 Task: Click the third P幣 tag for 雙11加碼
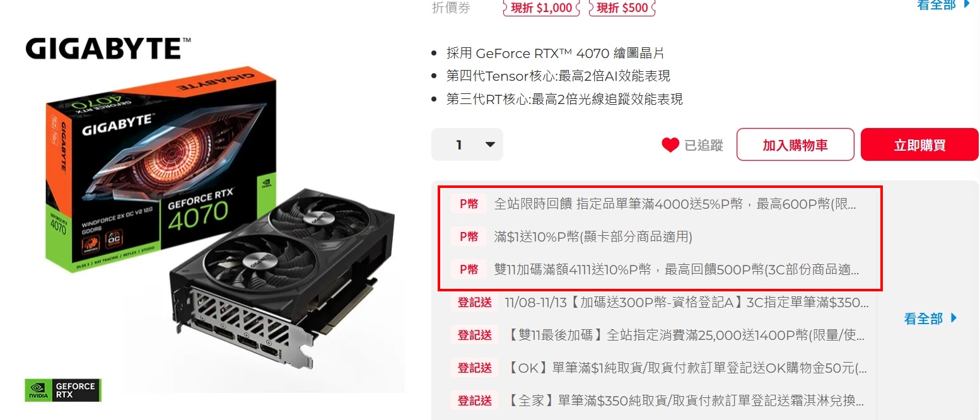(x=469, y=269)
